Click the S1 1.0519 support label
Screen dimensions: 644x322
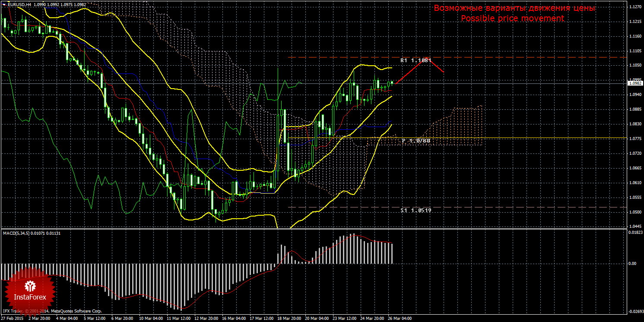point(416,210)
